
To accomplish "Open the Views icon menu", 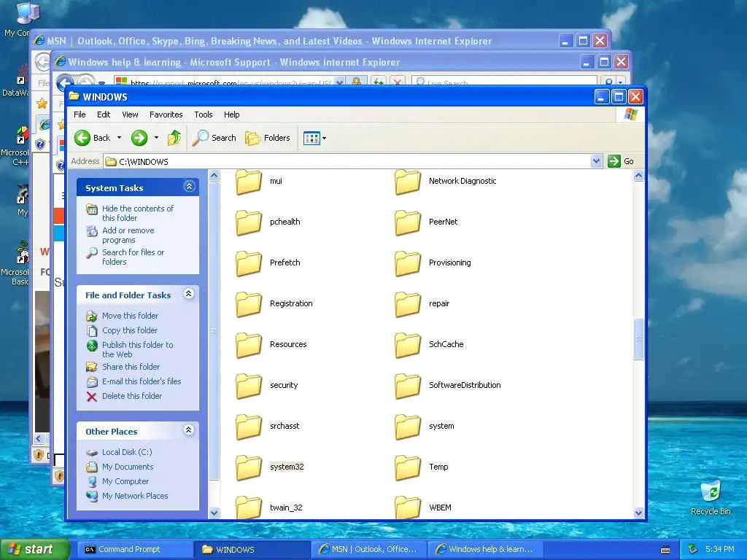I will click(315, 138).
